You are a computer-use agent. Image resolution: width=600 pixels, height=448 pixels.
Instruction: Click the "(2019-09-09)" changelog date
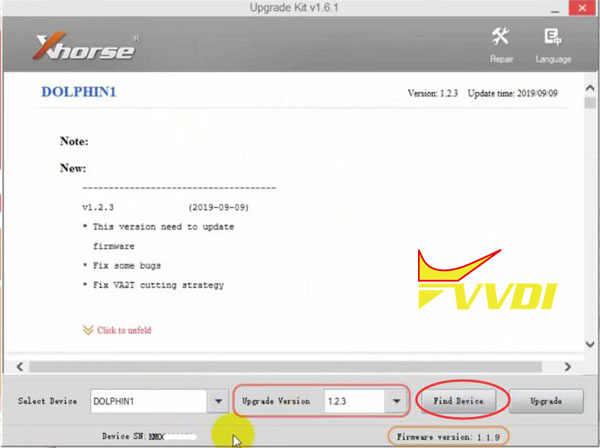pos(218,207)
